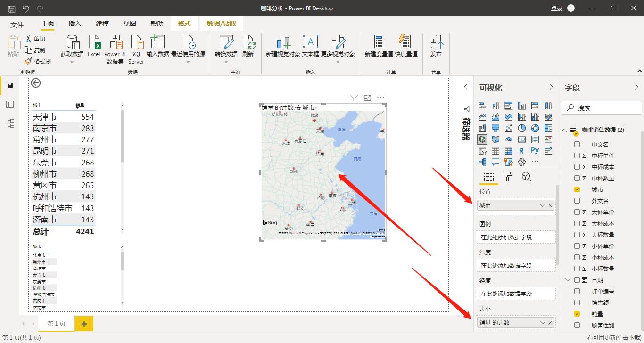This screenshot has width=644, height=343.
Task: Select the Donut chart visualization icon
Action: tap(535, 128)
